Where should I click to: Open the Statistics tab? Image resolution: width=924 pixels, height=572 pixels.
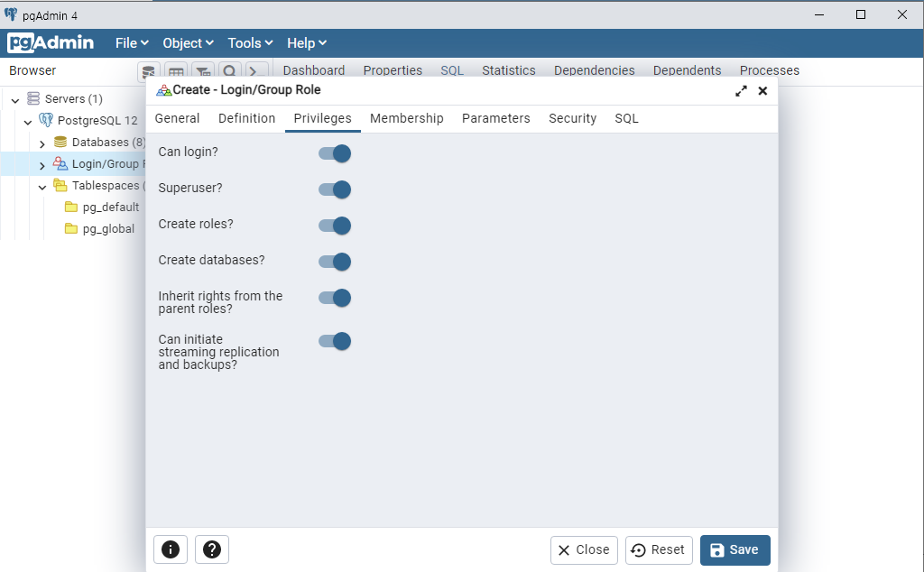(x=509, y=70)
